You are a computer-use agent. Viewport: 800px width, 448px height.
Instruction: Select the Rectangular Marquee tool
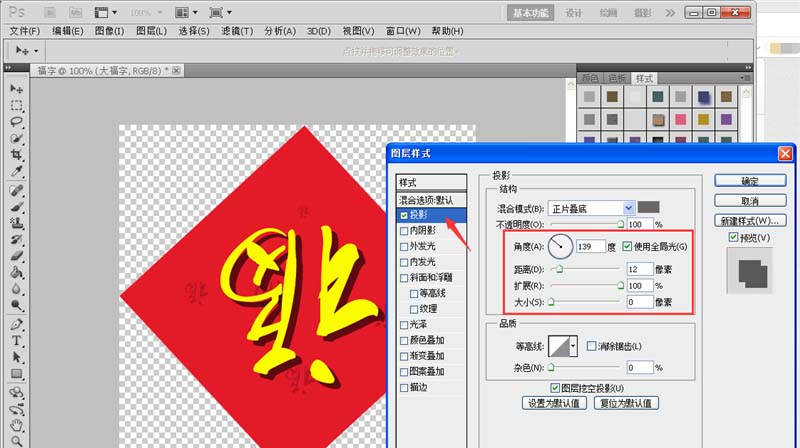pos(16,106)
